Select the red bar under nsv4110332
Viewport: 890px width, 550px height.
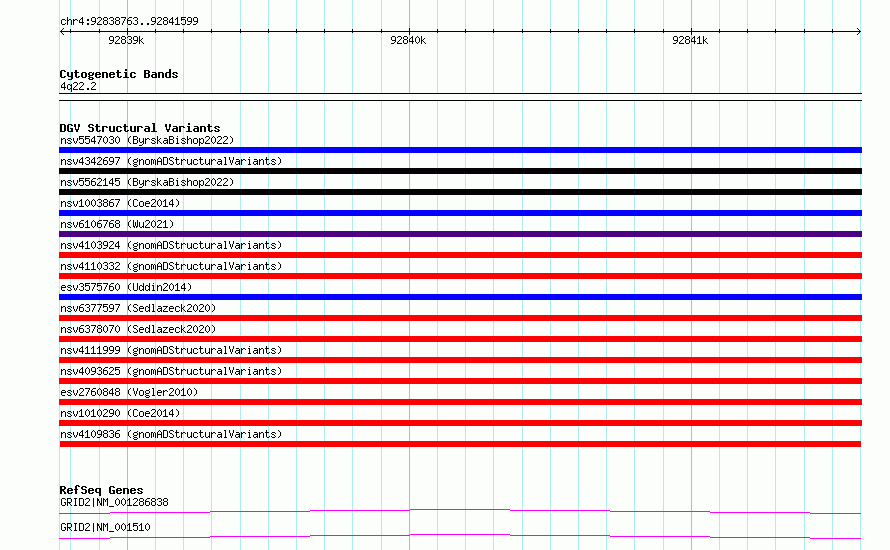pyautogui.click(x=460, y=276)
